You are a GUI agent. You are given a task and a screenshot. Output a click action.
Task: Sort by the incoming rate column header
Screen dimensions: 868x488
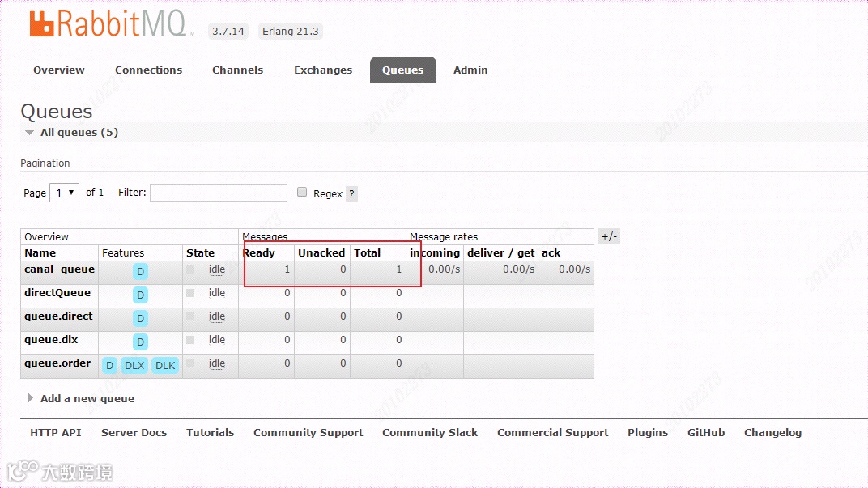[x=435, y=252]
